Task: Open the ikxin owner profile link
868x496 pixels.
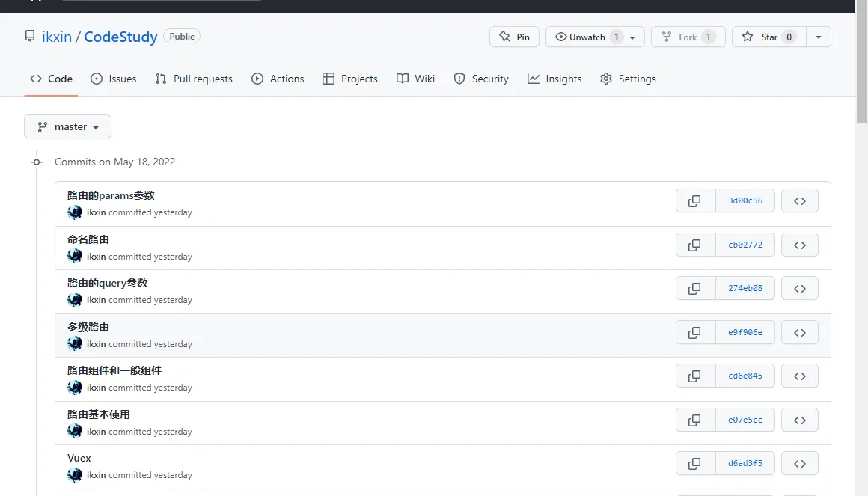Action: [x=57, y=37]
